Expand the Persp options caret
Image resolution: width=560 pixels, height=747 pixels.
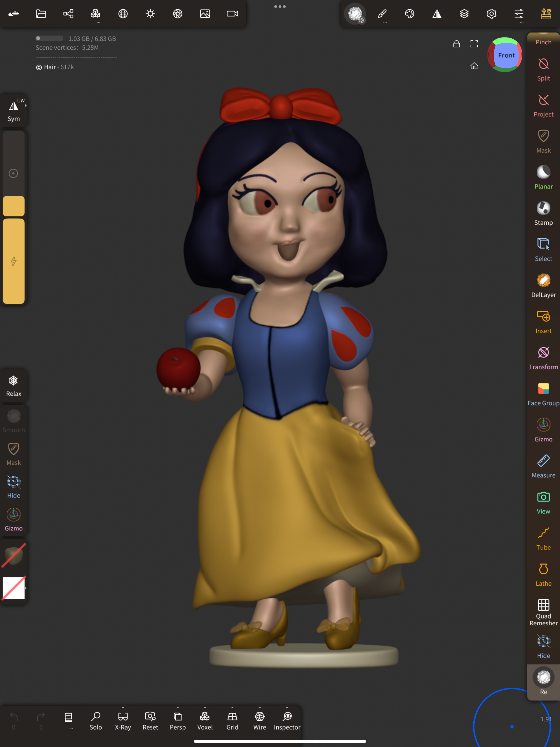(x=178, y=707)
